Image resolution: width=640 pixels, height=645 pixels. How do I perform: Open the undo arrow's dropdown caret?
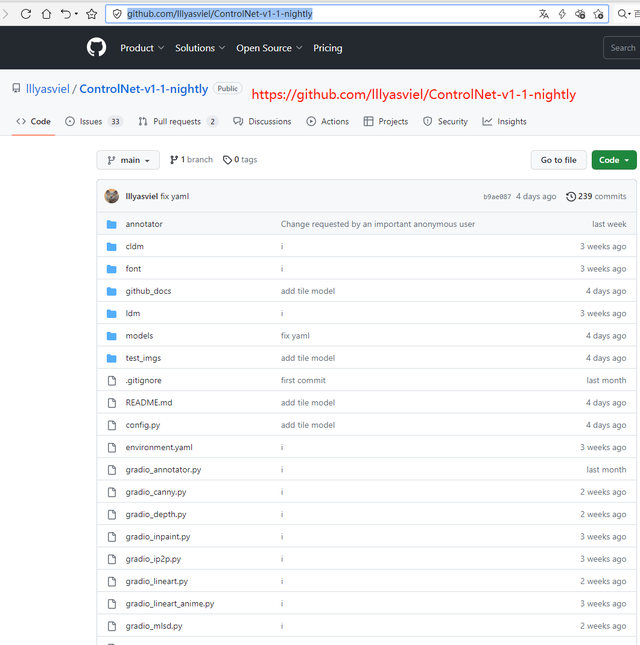coord(76,14)
